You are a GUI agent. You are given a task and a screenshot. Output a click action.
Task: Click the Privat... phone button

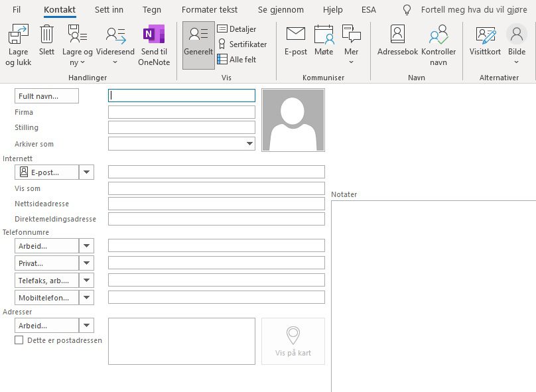tap(46, 263)
